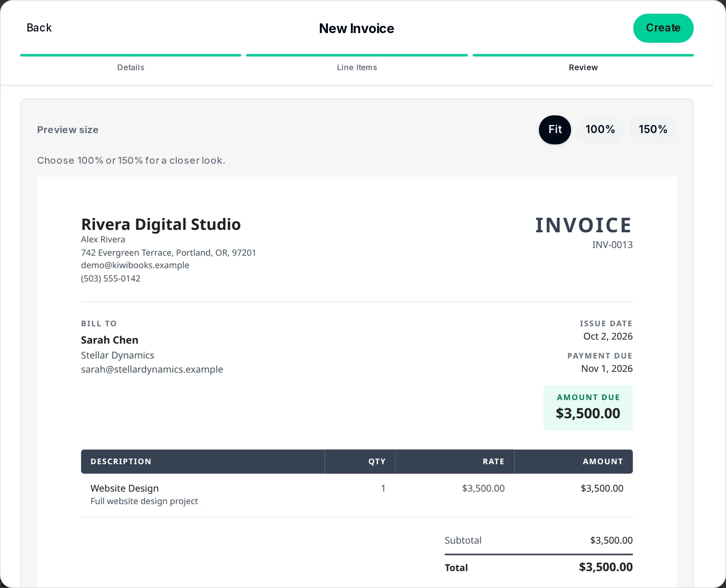This screenshot has height=588, width=726.
Task: Click the issue date "Oct 2, 2026"
Action: (608, 336)
